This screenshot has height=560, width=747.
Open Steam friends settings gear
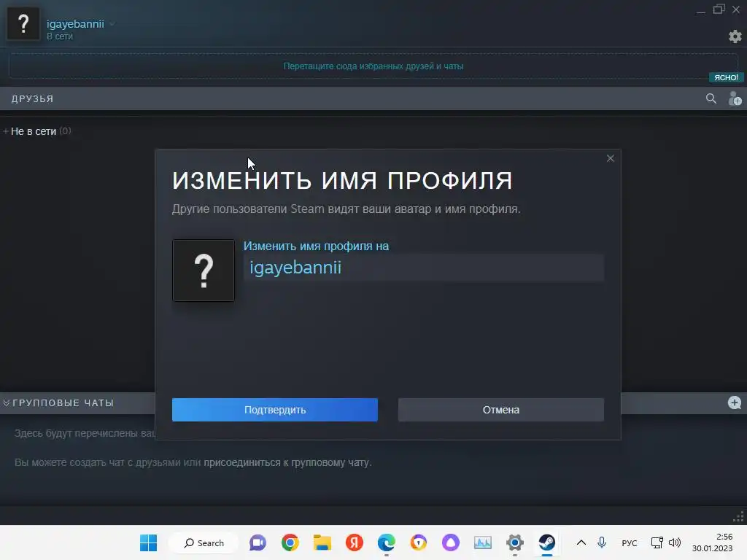click(x=735, y=36)
